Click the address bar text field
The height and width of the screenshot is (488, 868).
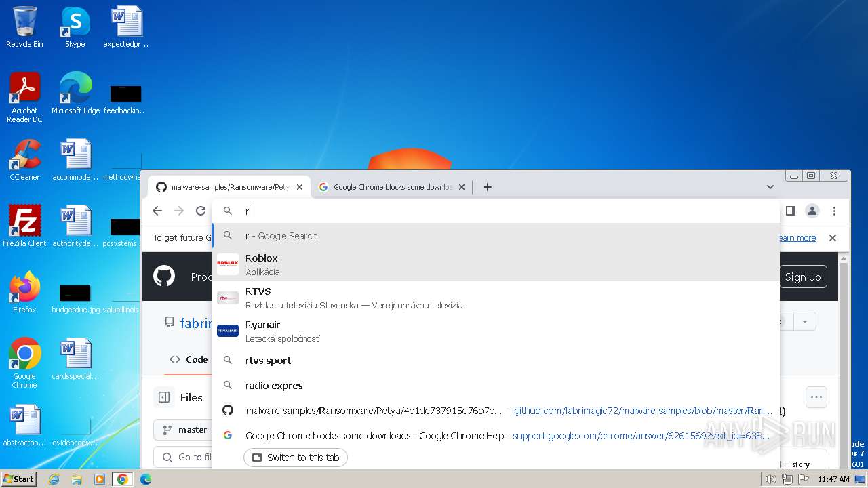pos(496,211)
